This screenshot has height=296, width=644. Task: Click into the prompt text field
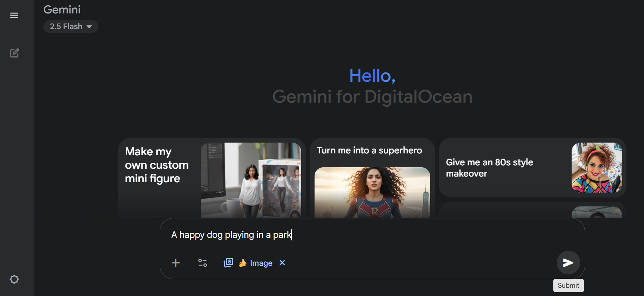pos(372,235)
